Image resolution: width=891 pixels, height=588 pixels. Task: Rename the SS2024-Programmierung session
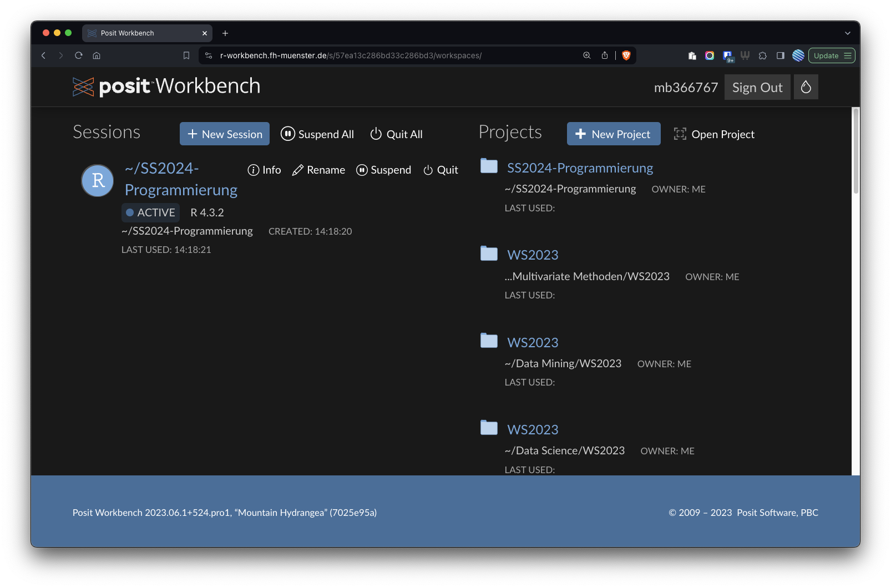[318, 170]
